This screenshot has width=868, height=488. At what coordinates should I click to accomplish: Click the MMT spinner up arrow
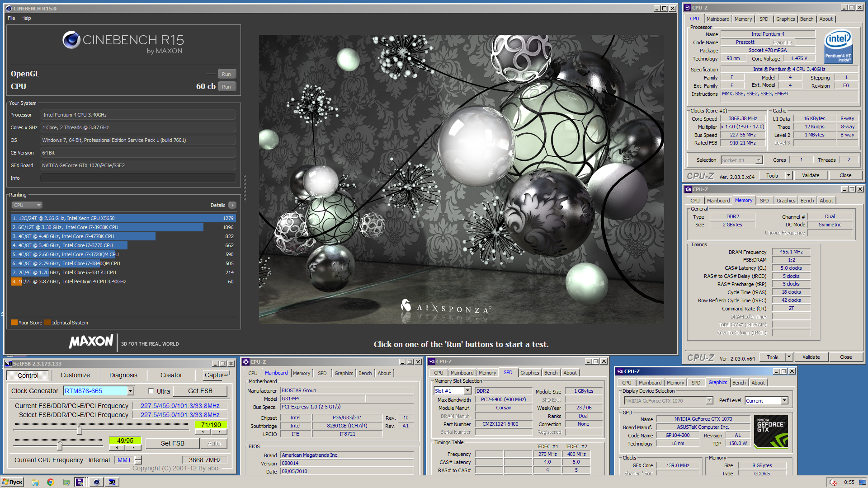138,458
